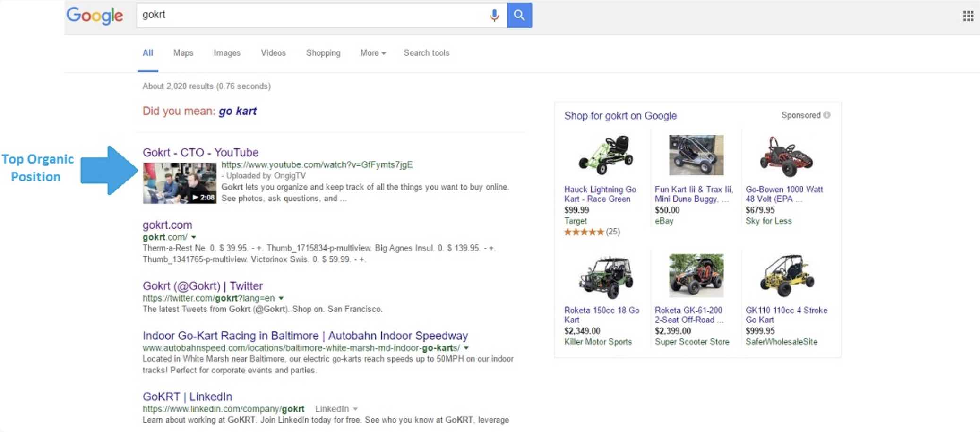The height and width of the screenshot is (432, 980).
Task: Play the Gokrt CTO video thumbnail
Action: pos(180,183)
